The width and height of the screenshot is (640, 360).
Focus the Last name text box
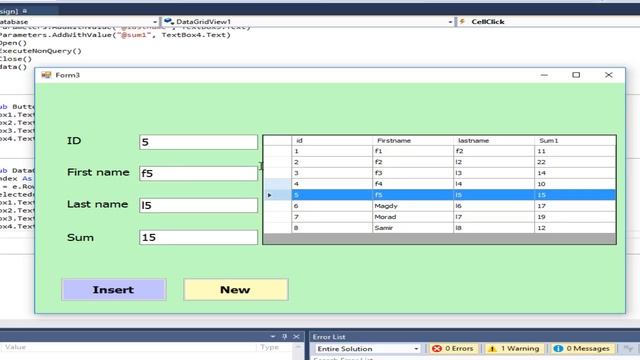tap(198, 205)
